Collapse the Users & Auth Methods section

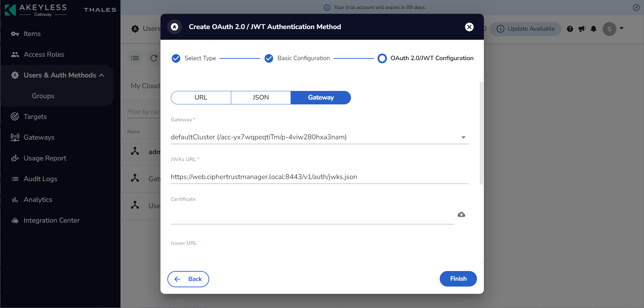101,75
